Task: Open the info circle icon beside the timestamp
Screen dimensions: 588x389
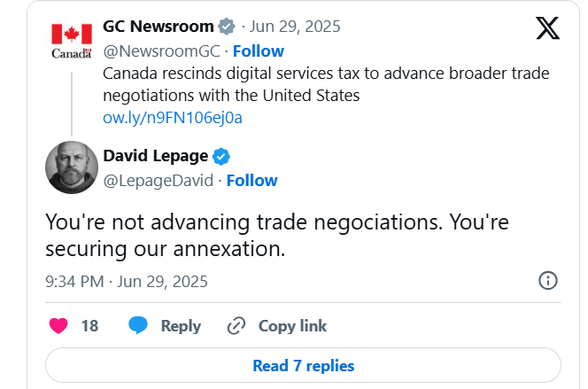Action: [x=548, y=281]
